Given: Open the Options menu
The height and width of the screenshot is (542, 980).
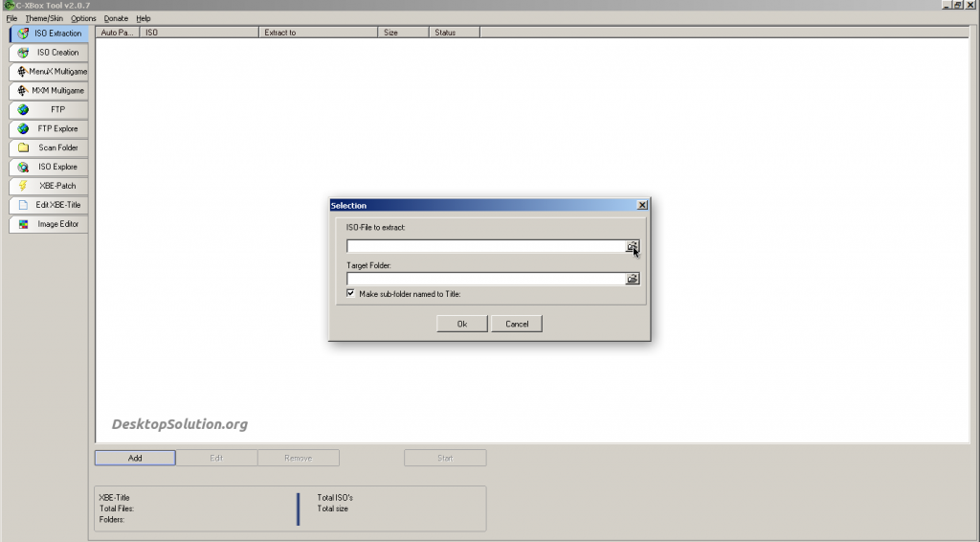Looking at the screenshot, I should click(83, 19).
